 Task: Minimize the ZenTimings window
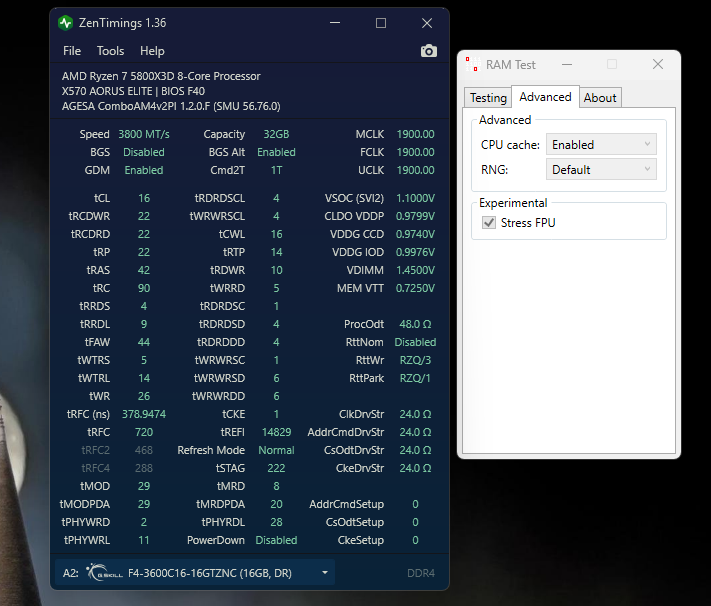pos(335,23)
